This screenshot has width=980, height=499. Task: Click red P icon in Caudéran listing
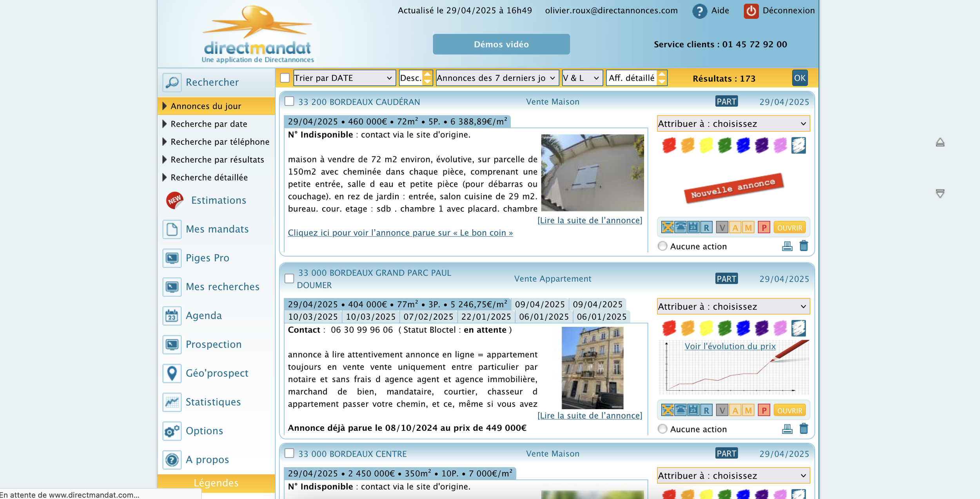click(x=764, y=227)
